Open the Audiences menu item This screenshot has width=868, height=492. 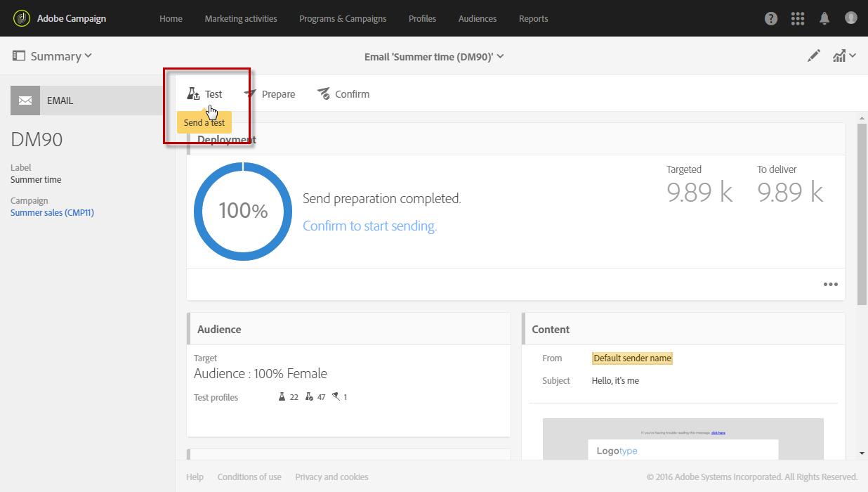[x=478, y=19]
